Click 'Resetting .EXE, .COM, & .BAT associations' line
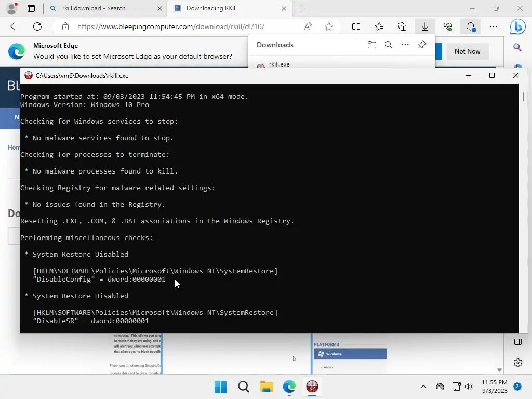The height and width of the screenshot is (399, 532). click(x=157, y=221)
